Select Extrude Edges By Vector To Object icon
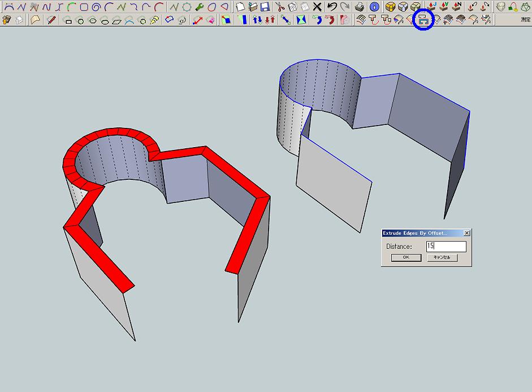This screenshot has height=392, width=532. (x=386, y=20)
